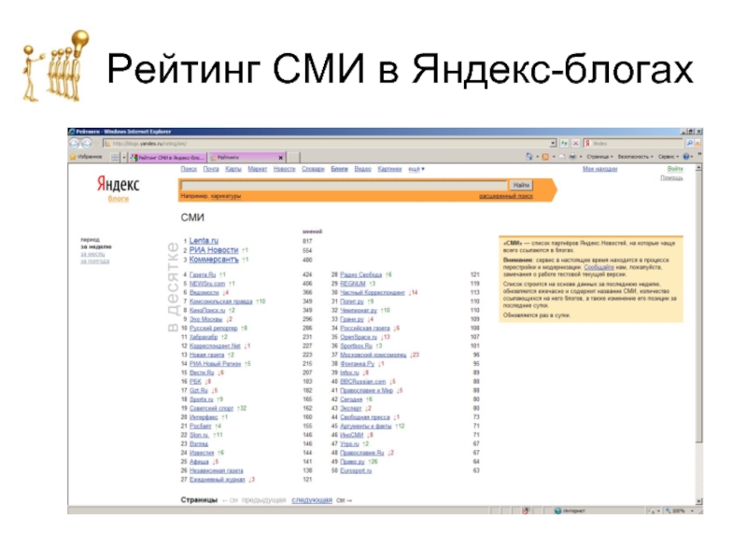Open Lenta.ru ranking link
Screen dimensions: 747x560
tap(204, 241)
